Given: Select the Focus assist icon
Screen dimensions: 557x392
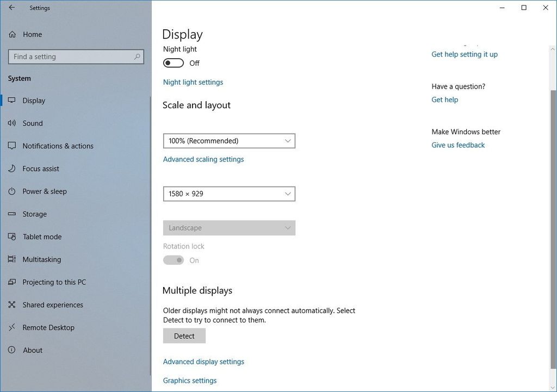Looking at the screenshot, I should [12, 169].
